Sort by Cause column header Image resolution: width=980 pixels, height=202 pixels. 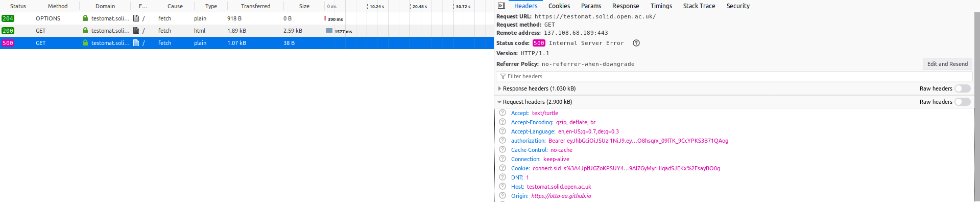175,6
